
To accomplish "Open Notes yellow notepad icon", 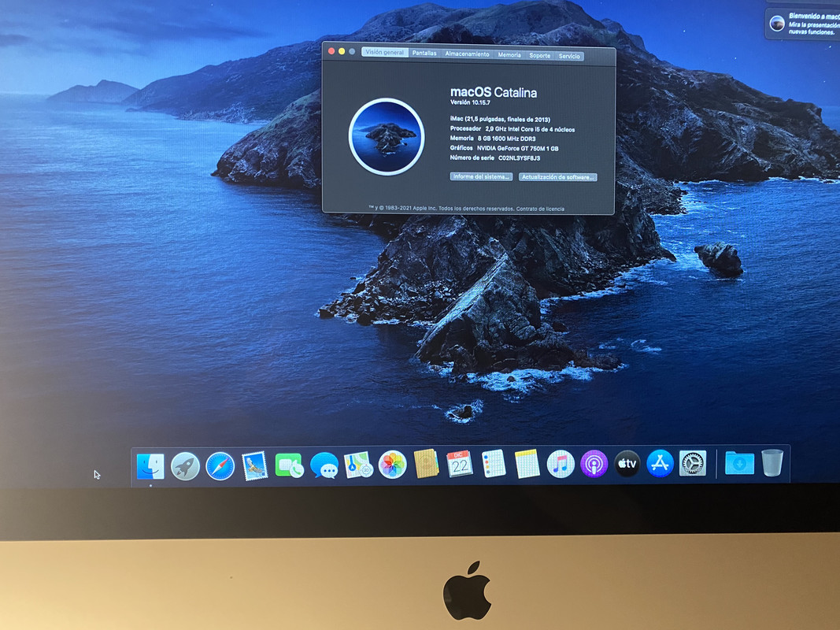I will (527, 464).
